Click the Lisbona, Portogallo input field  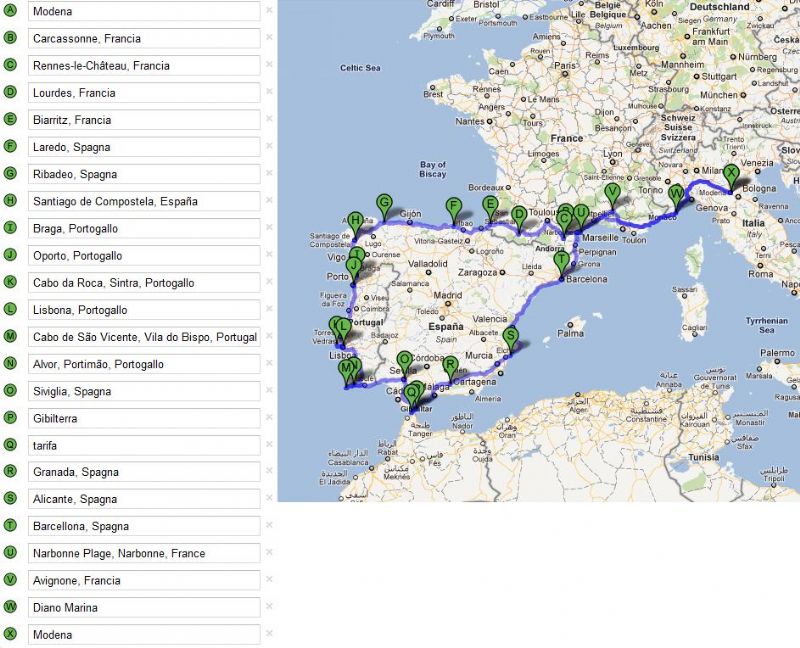[x=144, y=310]
